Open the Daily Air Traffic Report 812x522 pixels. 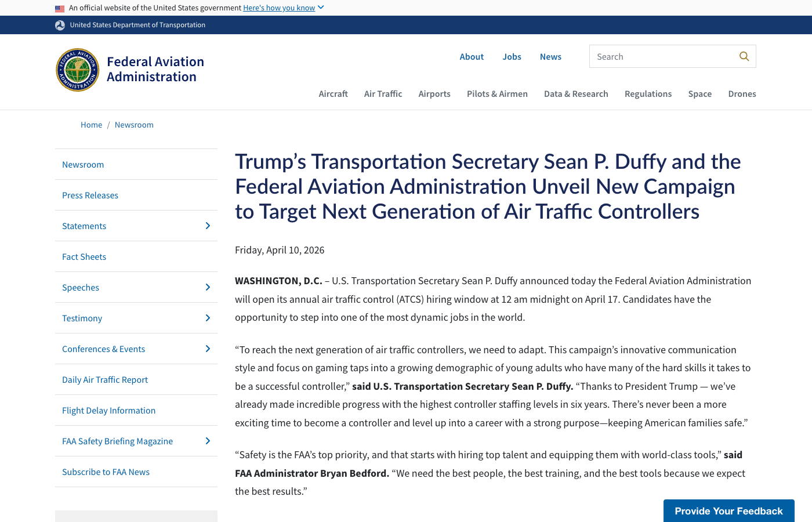pyautogui.click(x=105, y=379)
